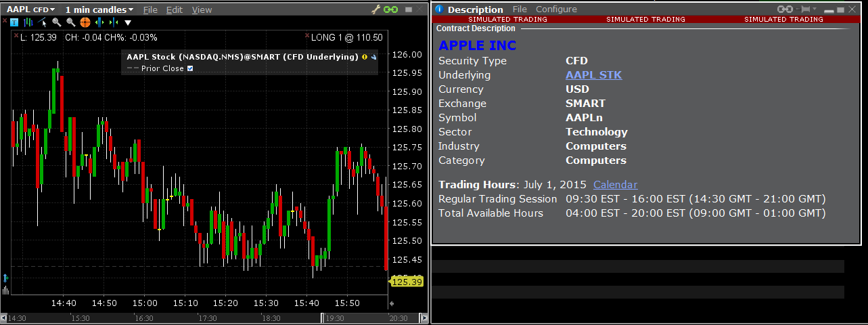Open the chart File menu
The height and width of the screenshot is (325, 868).
tap(150, 9)
